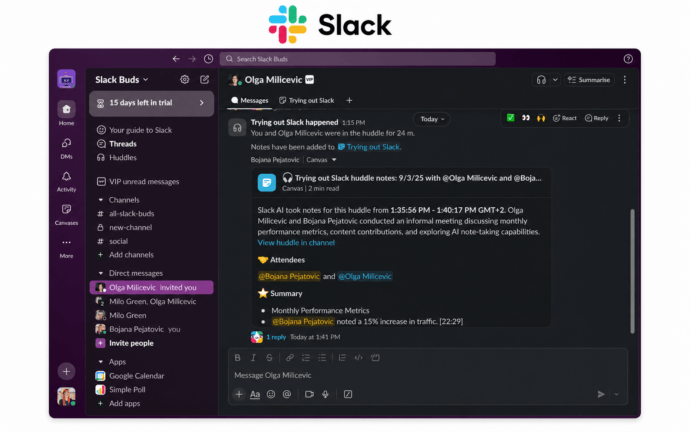The image size is (690, 432).
Task: Click Reply button on message
Action: tap(596, 118)
